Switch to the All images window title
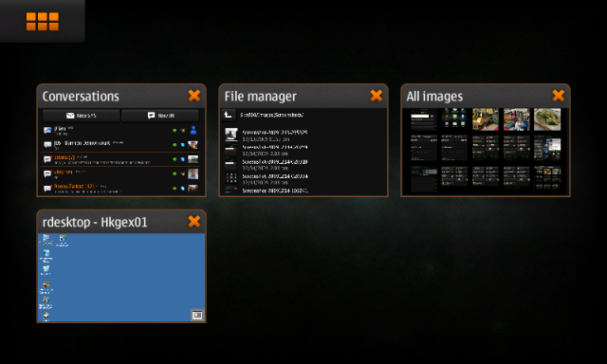 click(x=434, y=97)
